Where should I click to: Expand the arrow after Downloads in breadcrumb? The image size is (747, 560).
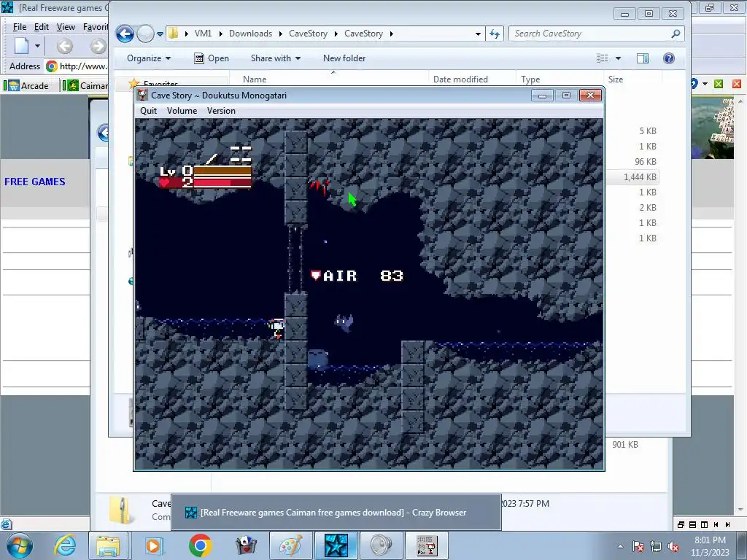(x=281, y=34)
